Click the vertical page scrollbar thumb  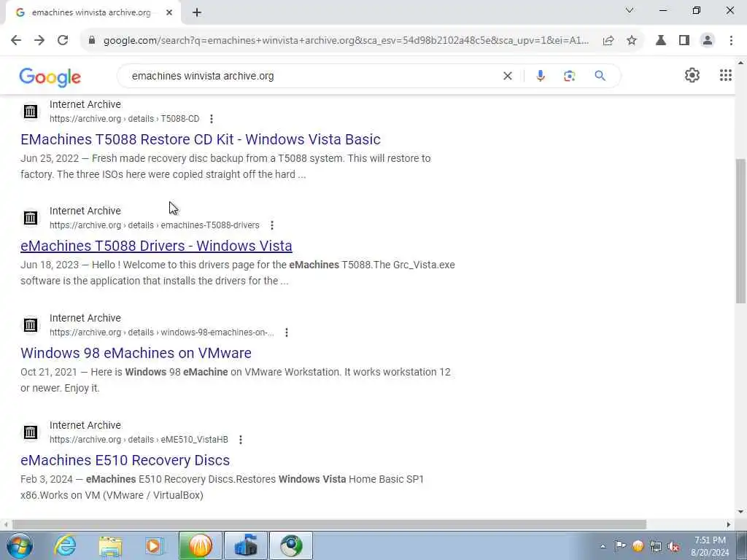point(740,231)
